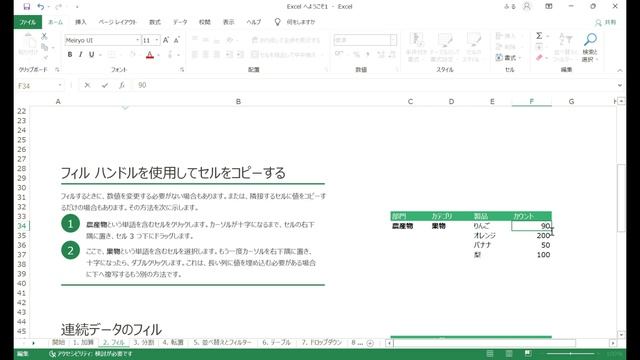Collapse the ribbon with the up chevron

click(620, 70)
